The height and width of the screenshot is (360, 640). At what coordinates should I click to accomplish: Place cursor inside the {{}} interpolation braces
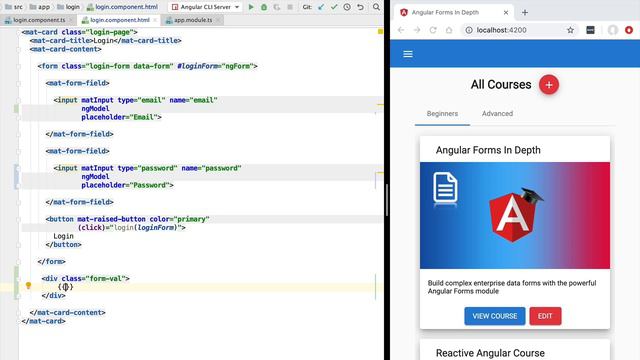pos(66,287)
